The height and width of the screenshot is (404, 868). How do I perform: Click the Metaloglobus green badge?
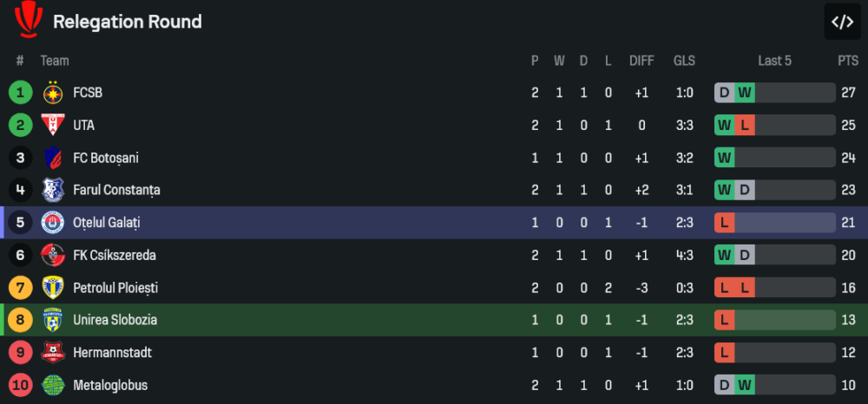(53, 385)
